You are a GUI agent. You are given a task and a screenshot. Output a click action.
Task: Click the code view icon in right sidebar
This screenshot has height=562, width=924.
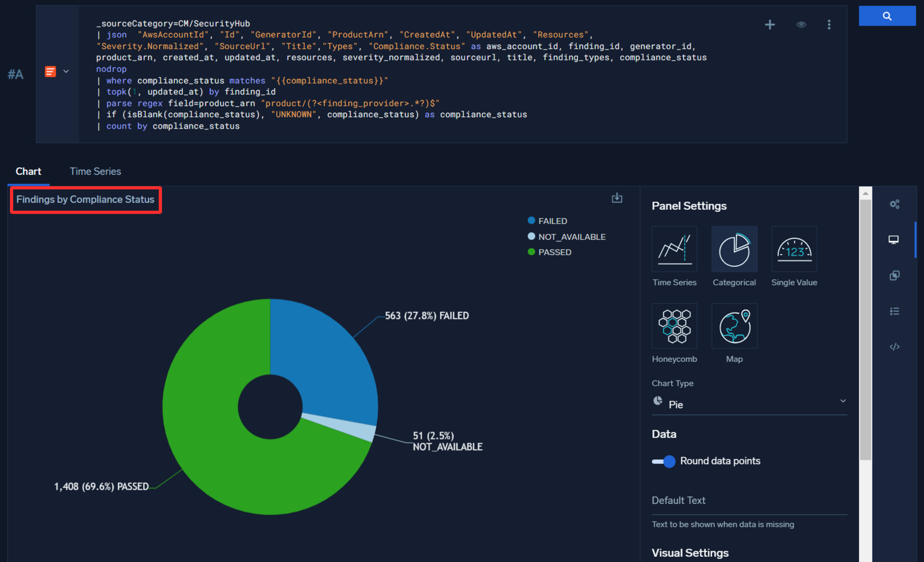pos(895,346)
